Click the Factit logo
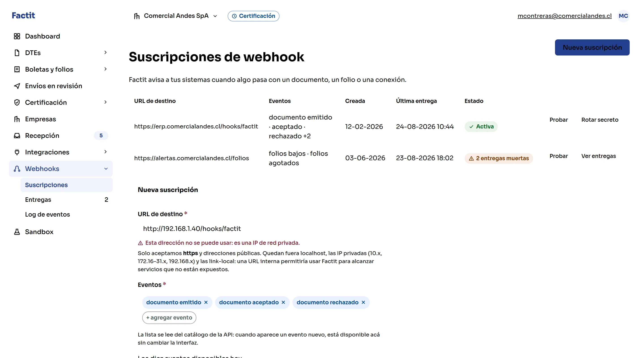 [23, 15]
